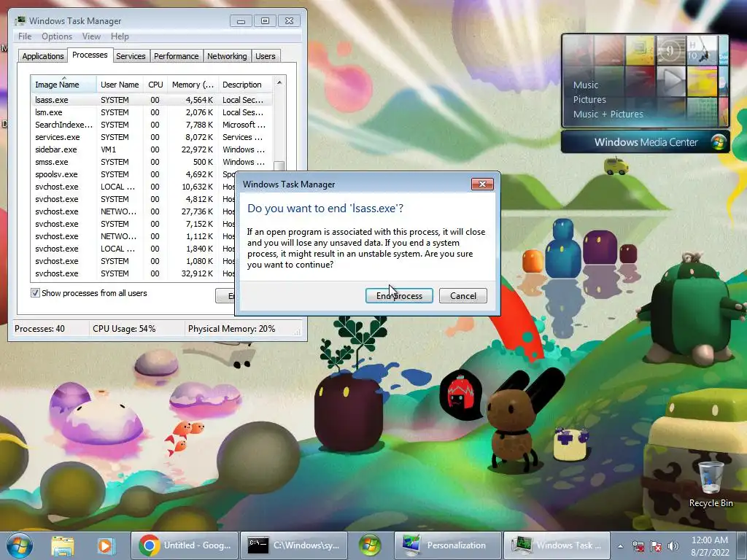Open the taskbar clock and date
Screen dimensions: 747x560
coord(709,546)
